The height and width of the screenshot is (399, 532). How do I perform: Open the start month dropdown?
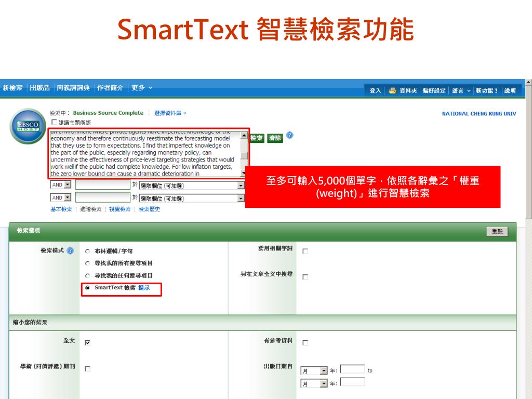[314, 371]
